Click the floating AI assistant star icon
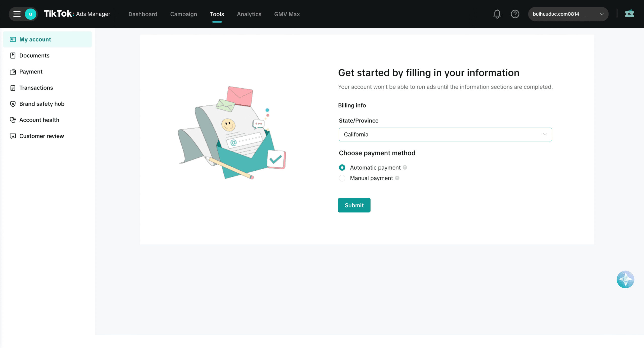 625,279
